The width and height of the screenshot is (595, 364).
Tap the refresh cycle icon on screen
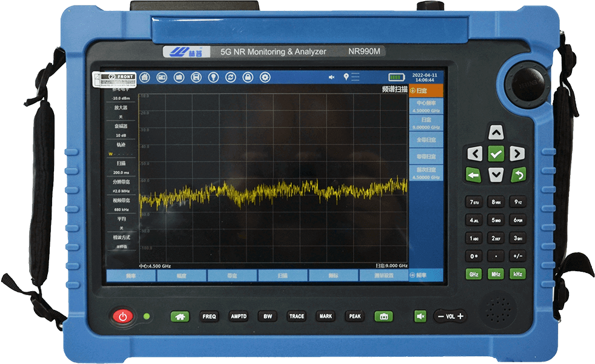(230, 78)
